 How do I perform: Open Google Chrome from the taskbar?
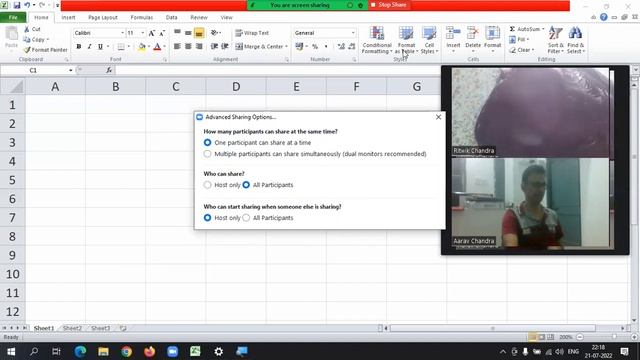coord(127,351)
